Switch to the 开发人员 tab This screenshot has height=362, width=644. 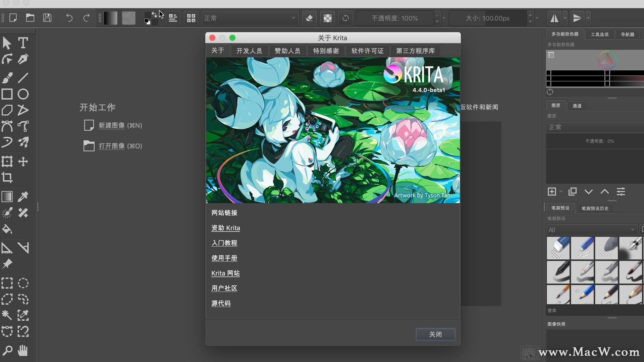249,51
